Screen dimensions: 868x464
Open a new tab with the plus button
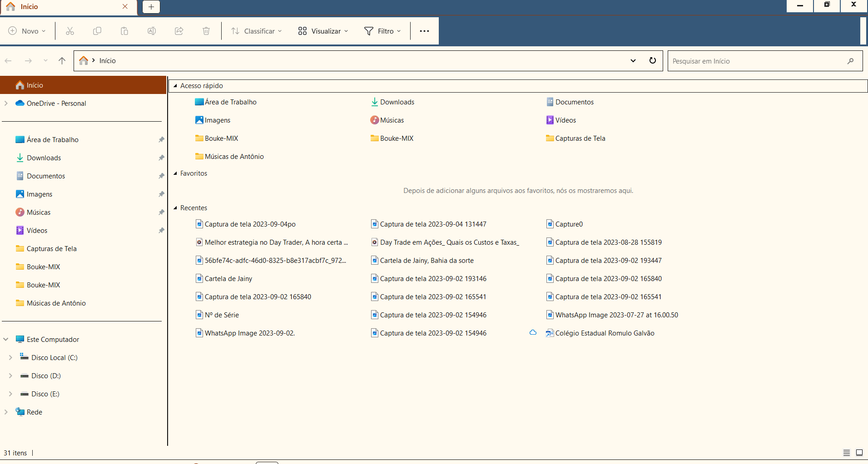[151, 6]
